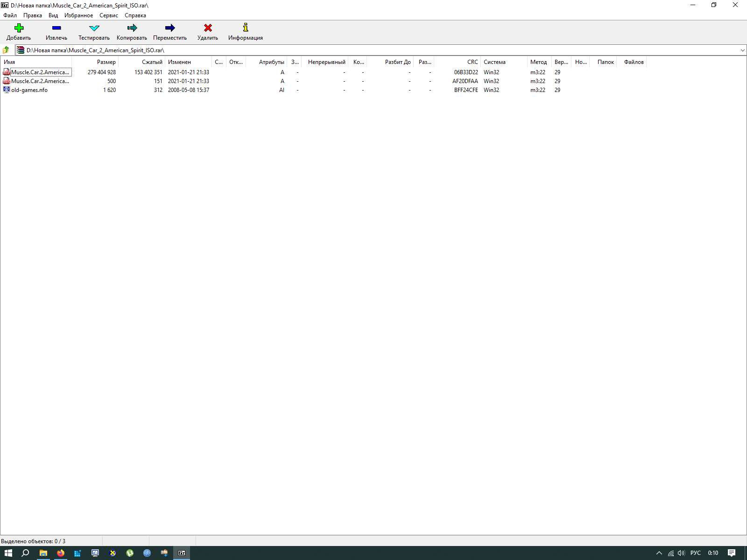The height and width of the screenshot is (560, 747).
Task: Open File Explorer from the taskbar
Action: point(43,553)
